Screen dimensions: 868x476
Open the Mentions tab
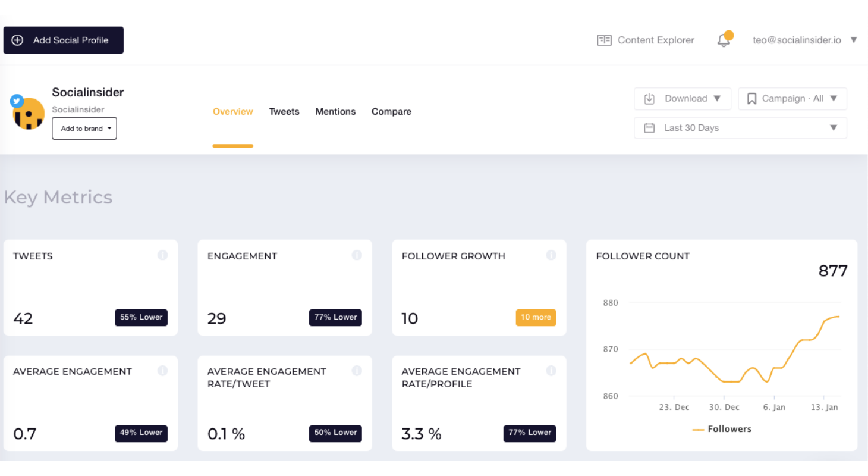(x=335, y=112)
